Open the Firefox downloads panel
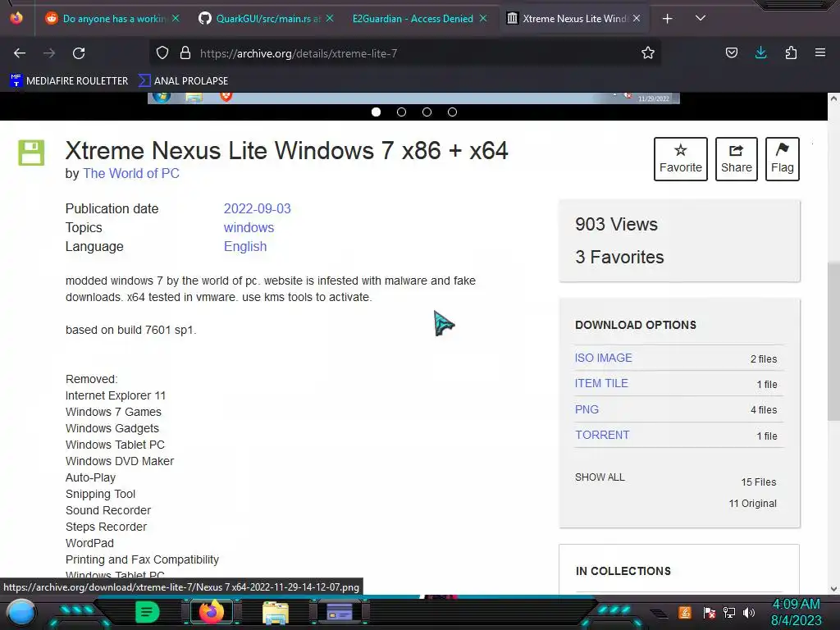Screen dimensions: 840x630 coord(760,52)
